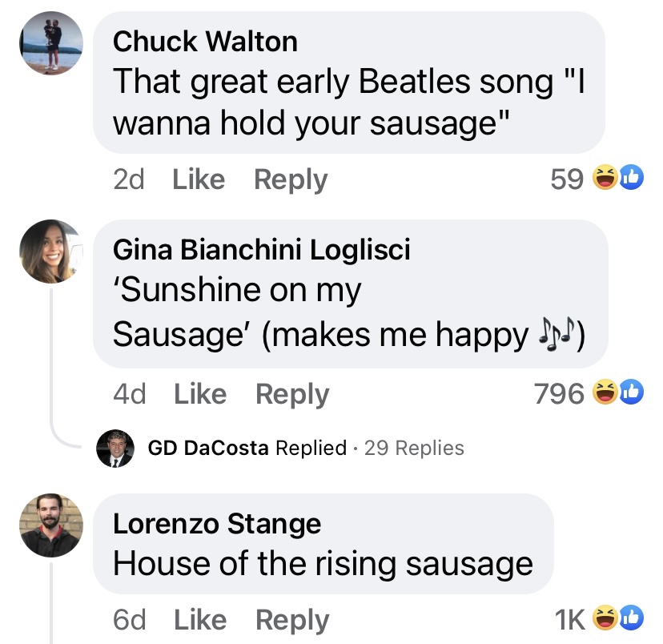Viewport: 663px width, 644px height.
Task: Open GD DaCosta's profile name
Action: (208, 448)
